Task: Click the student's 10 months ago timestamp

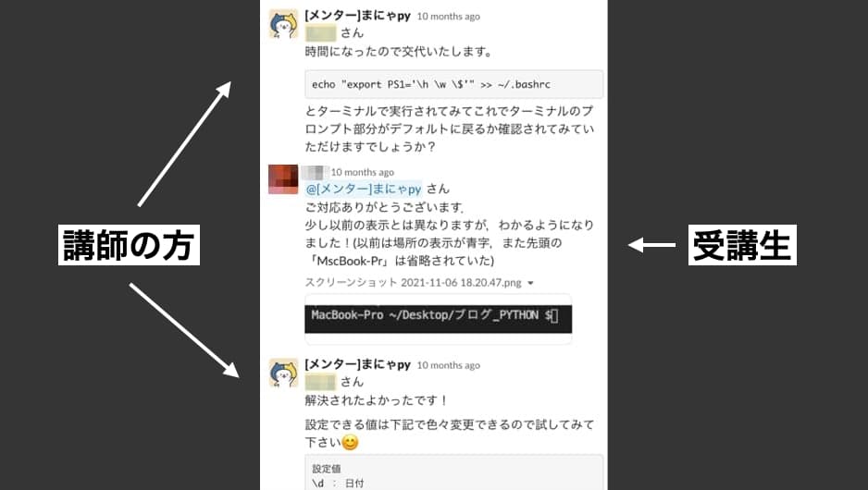Action: click(x=363, y=172)
